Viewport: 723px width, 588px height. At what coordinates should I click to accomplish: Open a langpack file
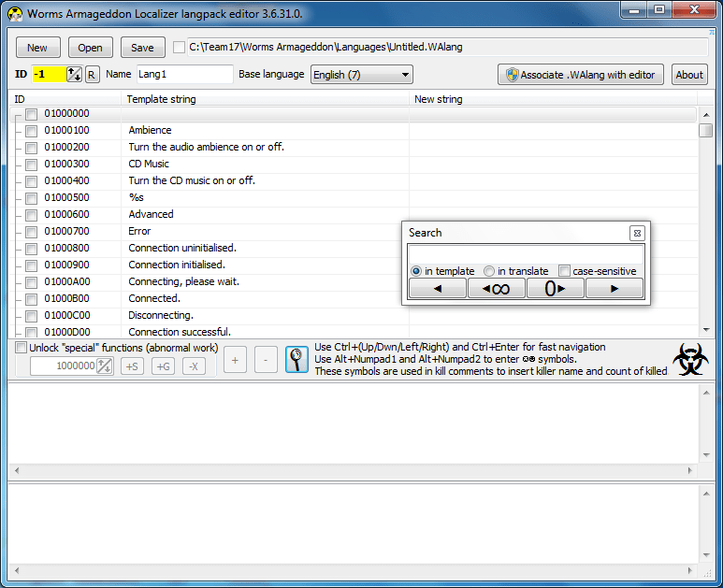point(91,48)
